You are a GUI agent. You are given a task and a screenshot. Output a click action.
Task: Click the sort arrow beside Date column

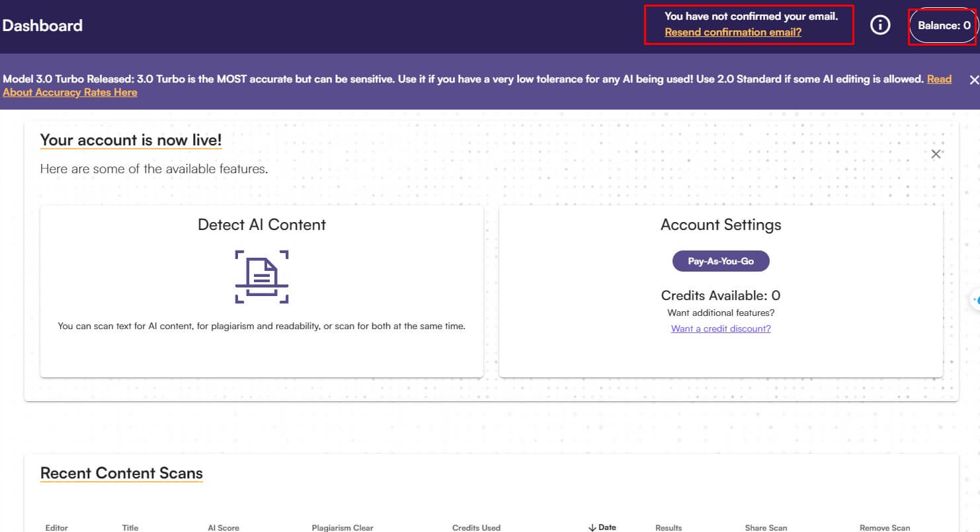592,527
